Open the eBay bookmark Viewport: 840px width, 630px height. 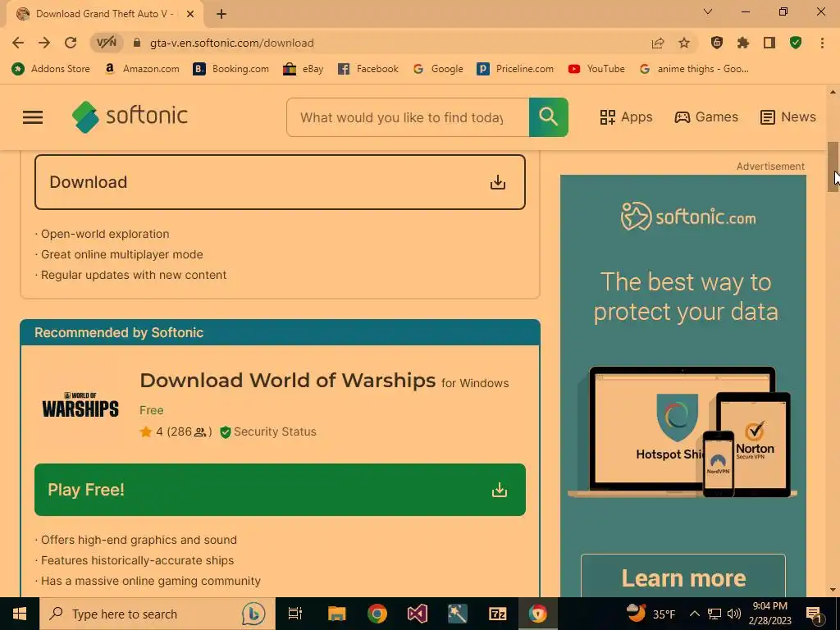pyautogui.click(x=304, y=69)
